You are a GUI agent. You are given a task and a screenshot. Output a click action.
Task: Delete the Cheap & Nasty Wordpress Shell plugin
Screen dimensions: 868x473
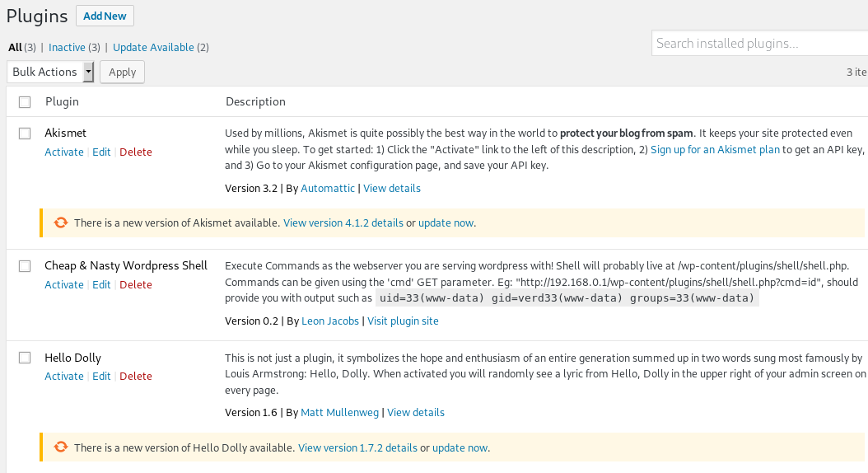point(136,284)
